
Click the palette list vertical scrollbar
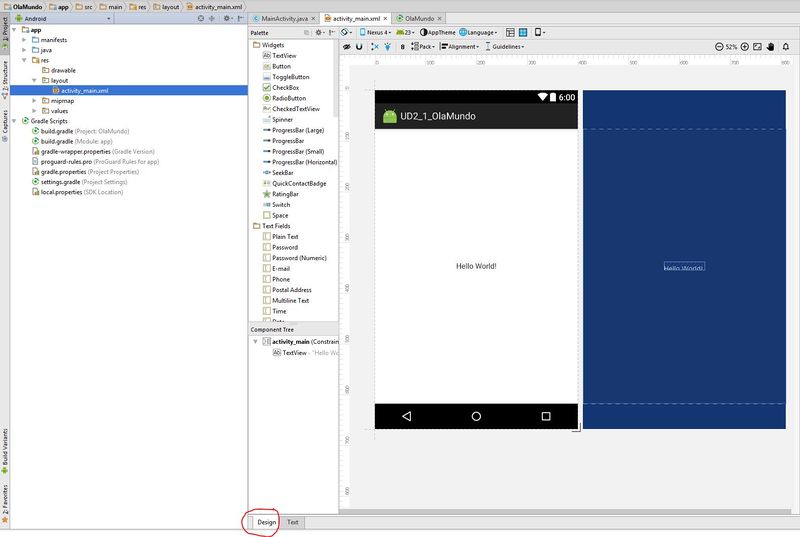(x=335, y=79)
